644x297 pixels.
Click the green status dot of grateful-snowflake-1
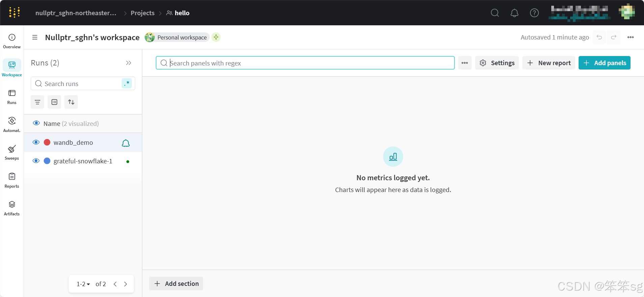[x=128, y=161]
